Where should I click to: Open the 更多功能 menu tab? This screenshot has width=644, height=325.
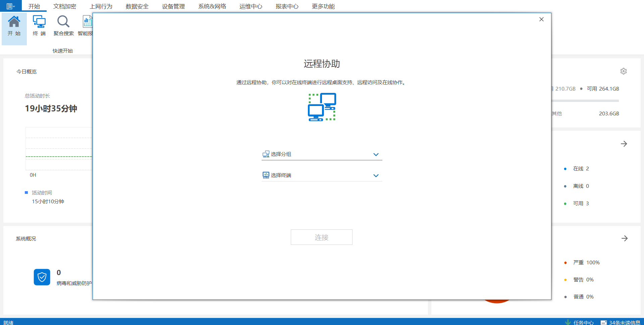[323, 6]
